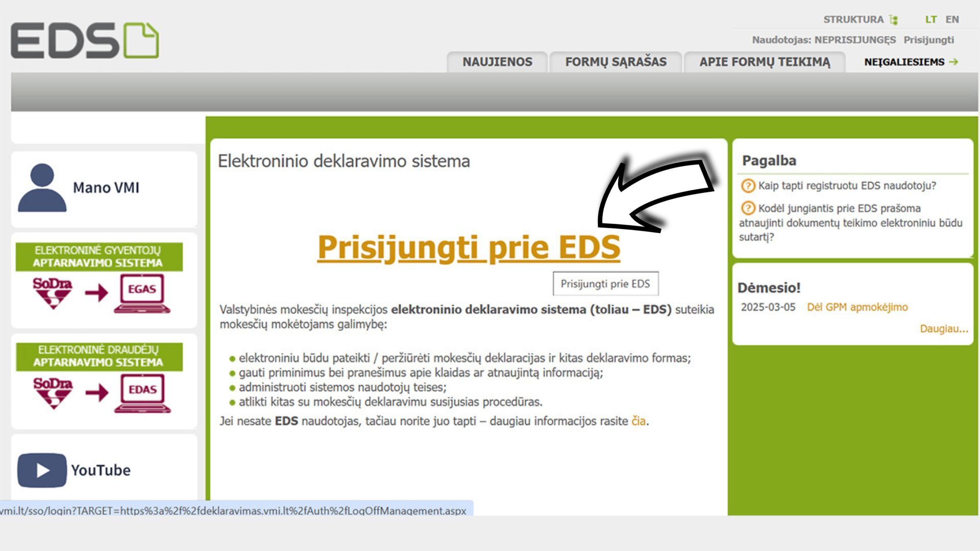Open 'Kaip tapti registruotu EDS naudotoju?' help

pyautogui.click(x=847, y=186)
